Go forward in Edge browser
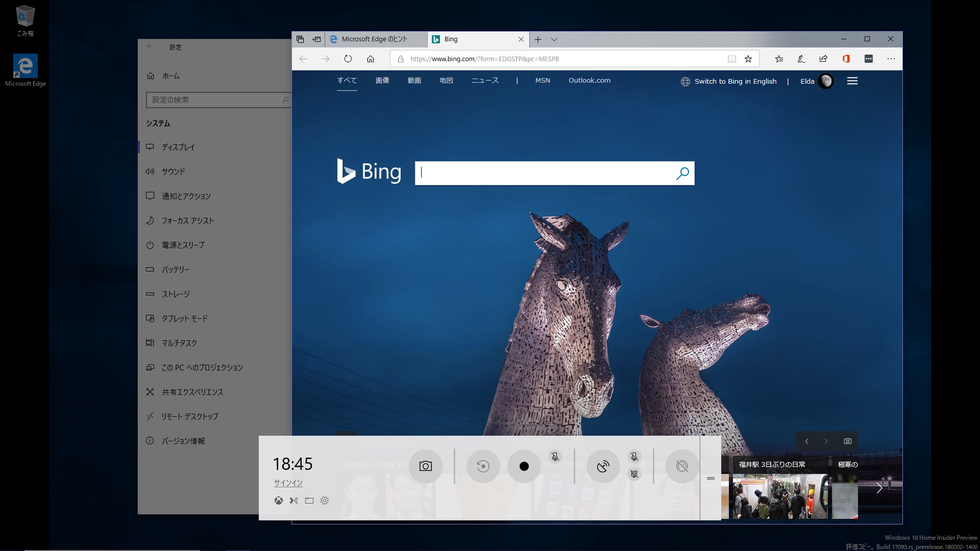 tap(326, 59)
